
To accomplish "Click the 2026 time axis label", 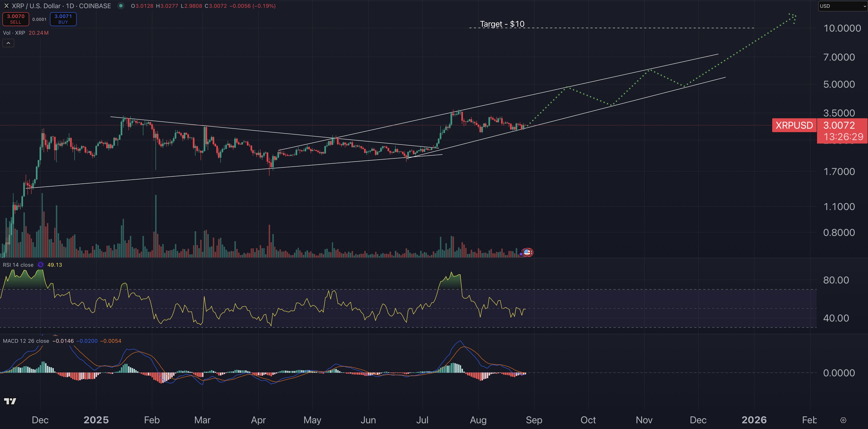I will click(x=754, y=420).
